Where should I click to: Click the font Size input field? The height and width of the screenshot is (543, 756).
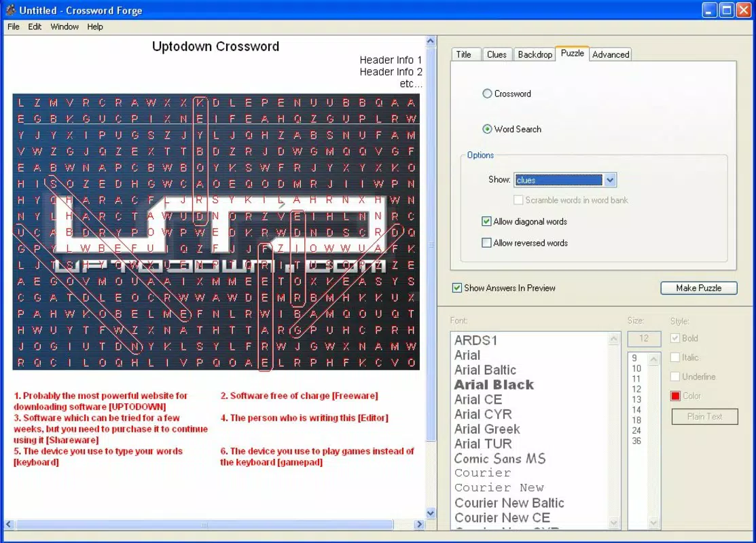pyautogui.click(x=644, y=339)
